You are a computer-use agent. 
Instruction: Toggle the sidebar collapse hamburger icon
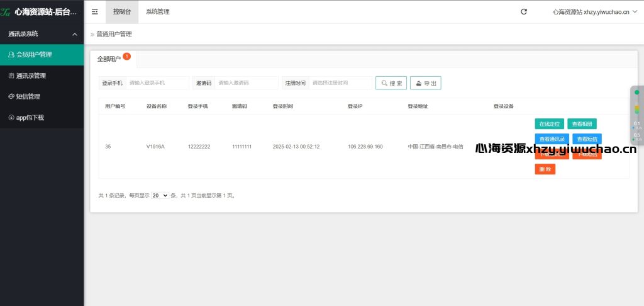pos(95,12)
